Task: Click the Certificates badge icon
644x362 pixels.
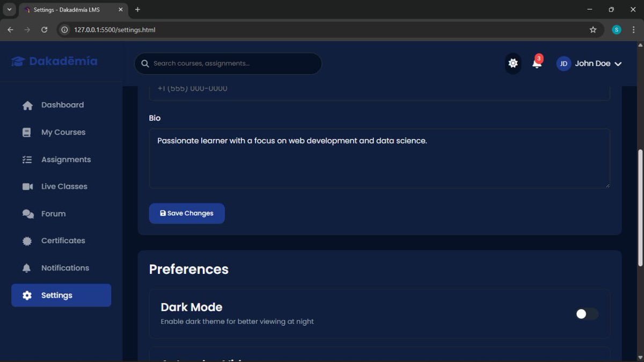Action: point(27,241)
